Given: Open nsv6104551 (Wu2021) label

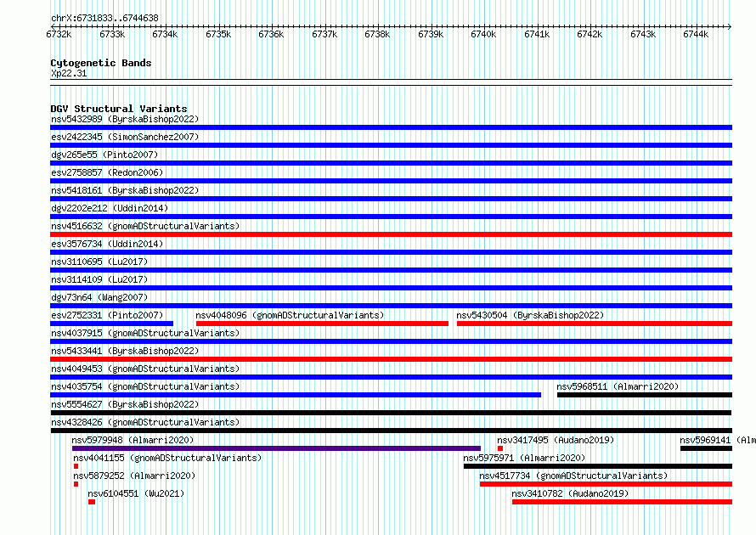Looking at the screenshot, I should pos(136,493).
